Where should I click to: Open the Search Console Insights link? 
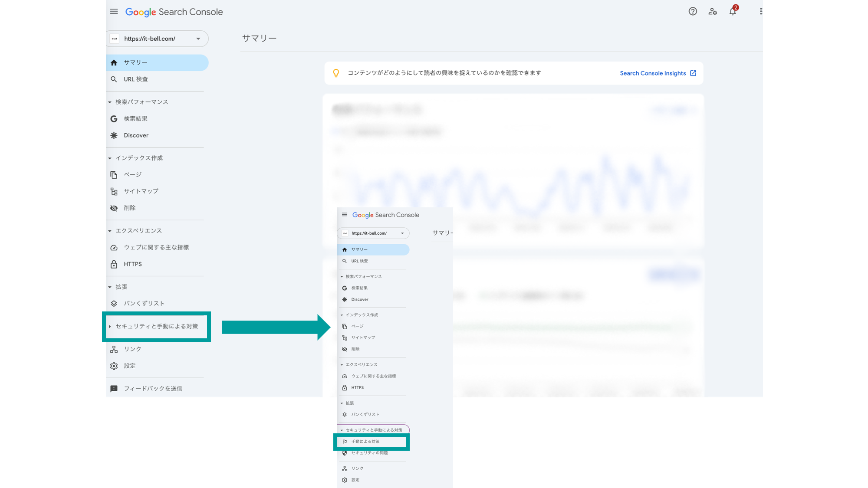(653, 73)
